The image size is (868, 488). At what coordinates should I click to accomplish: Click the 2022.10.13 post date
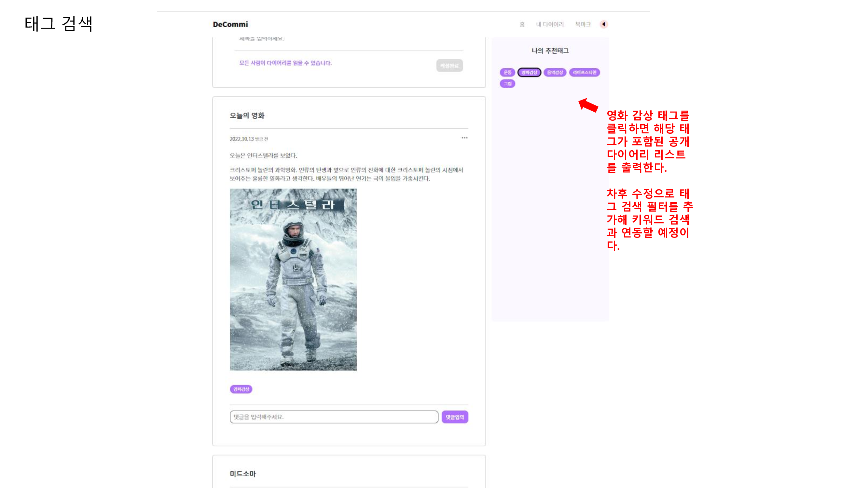click(x=241, y=139)
